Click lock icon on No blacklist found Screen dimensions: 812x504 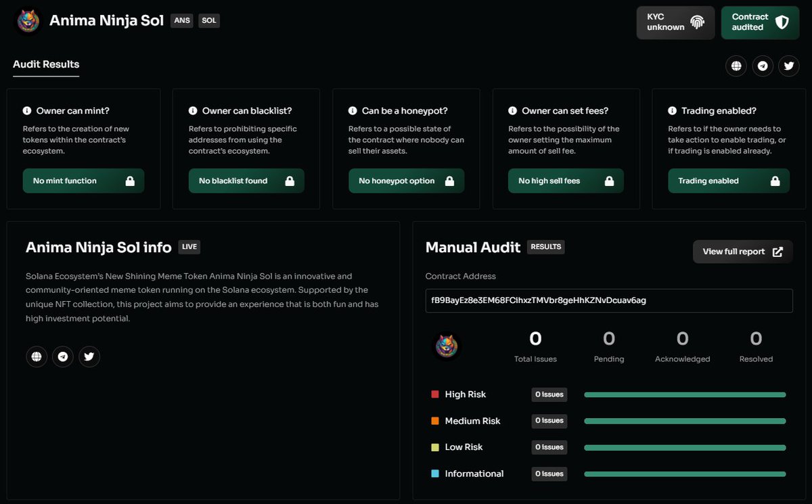(x=290, y=181)
